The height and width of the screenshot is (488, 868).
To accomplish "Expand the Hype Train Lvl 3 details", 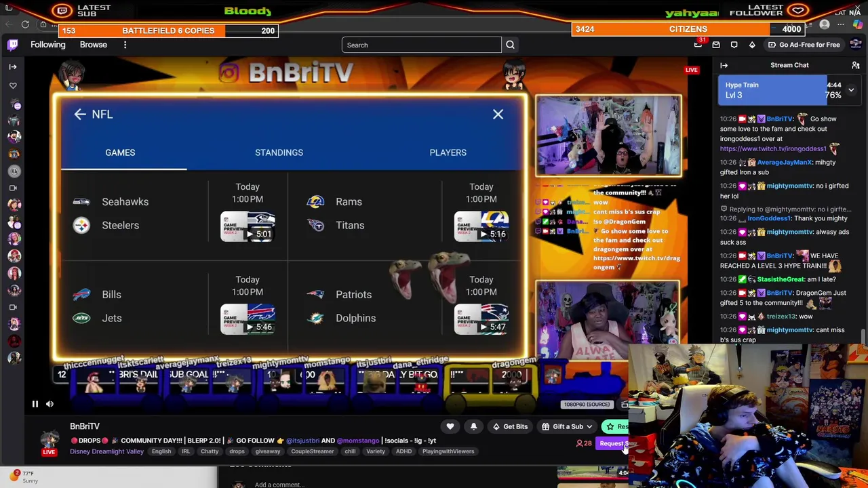I will 851,89.
